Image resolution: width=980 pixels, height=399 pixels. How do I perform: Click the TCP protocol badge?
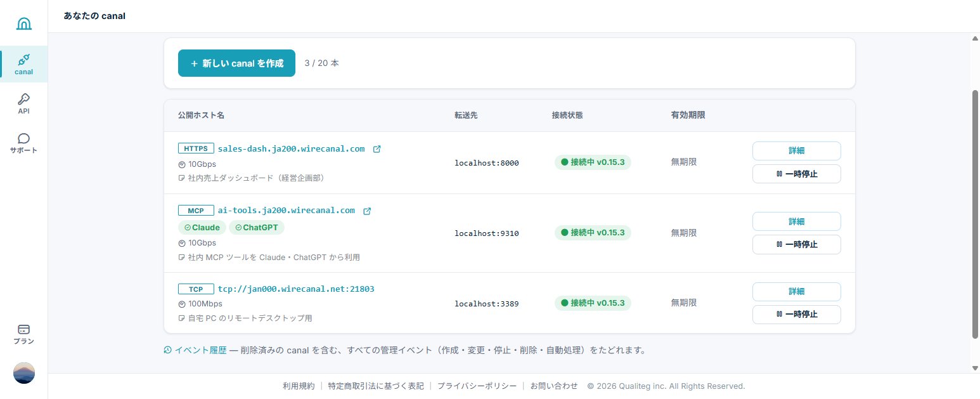(x=197, y=289)
